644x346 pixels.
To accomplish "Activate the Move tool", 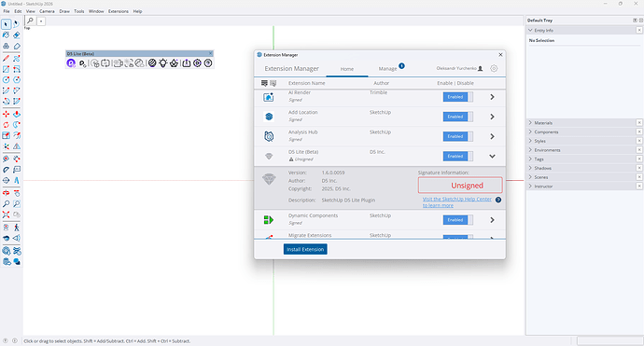I will coord(7,114).
